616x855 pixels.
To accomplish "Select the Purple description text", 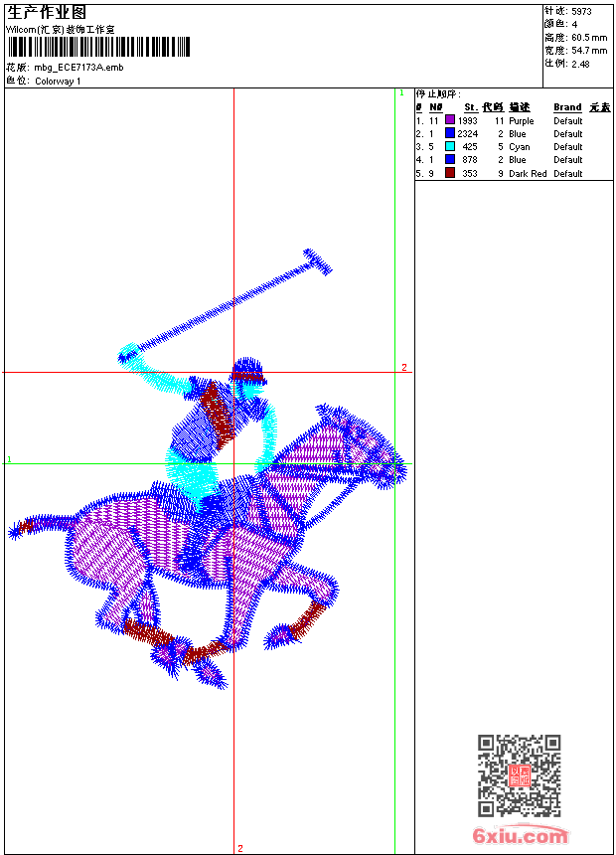I will point(522,121).
